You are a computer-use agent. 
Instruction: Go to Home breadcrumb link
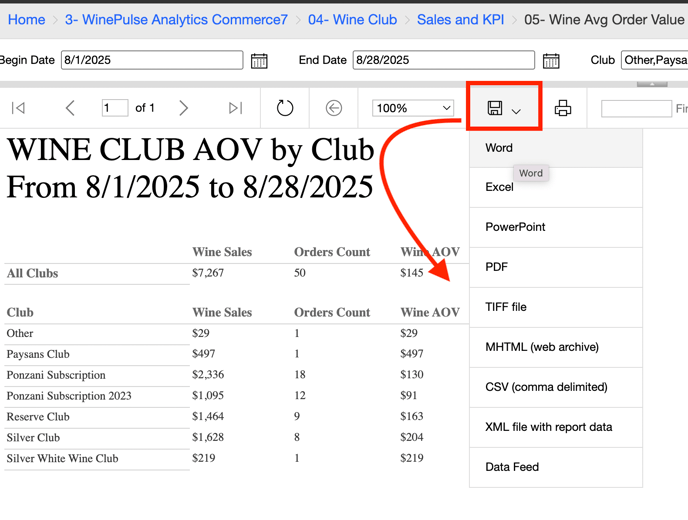tap(26, 19)
